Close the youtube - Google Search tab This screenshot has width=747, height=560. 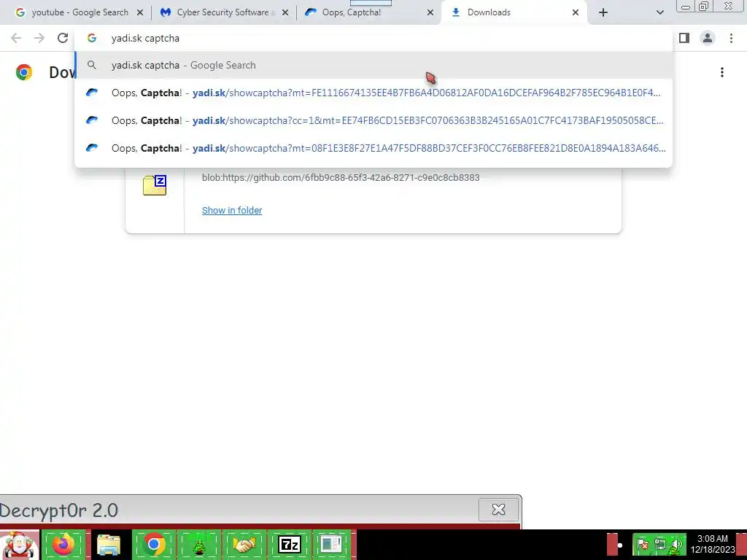click(140, 13)
